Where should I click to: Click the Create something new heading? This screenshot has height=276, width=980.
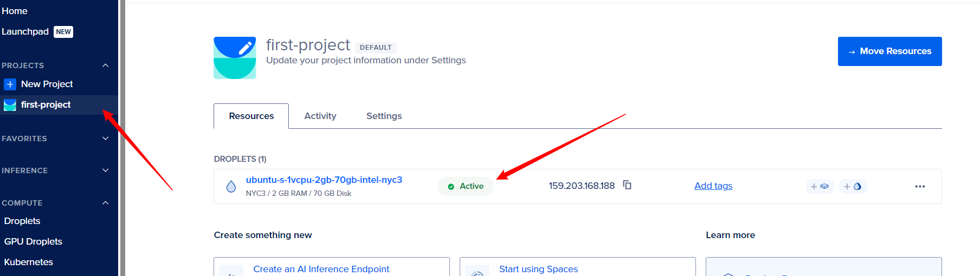(263, 235)
